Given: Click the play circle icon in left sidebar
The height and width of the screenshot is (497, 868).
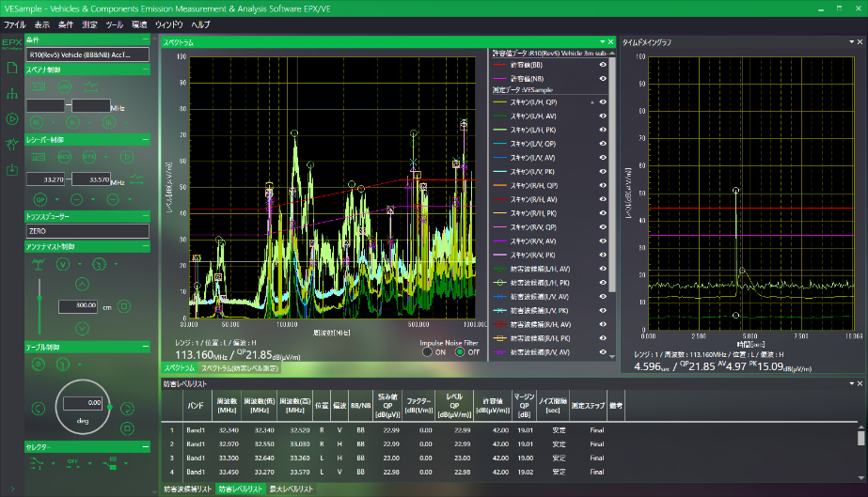Looking at the screenshot, I should (11, 119).
